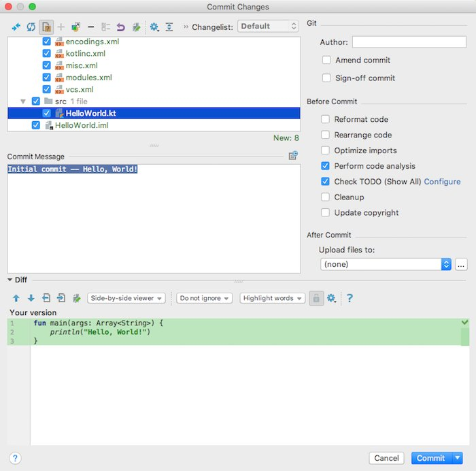
Task: Enable the Amend commit checkbox
Action: tap(326, 60)
